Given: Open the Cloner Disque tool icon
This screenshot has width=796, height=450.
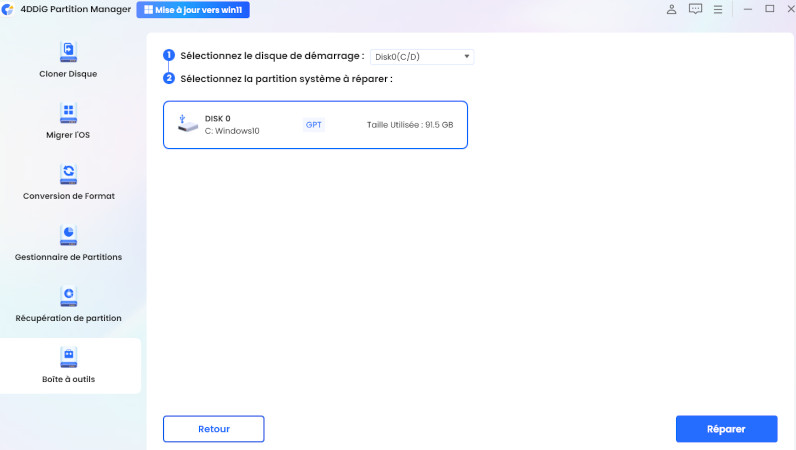Looking at the screenshot, I should pyautogui.click(x=68, y=52).
